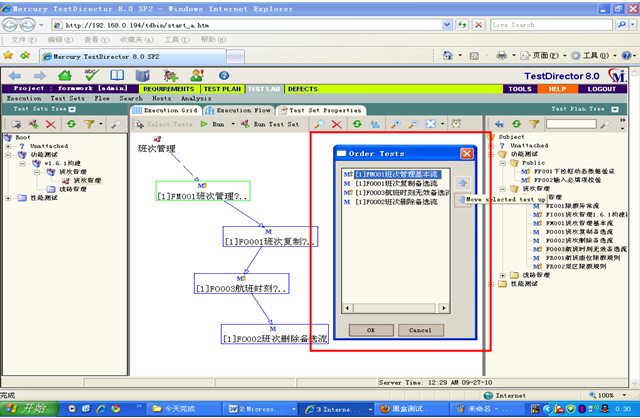Zoom out of the Execution Flow
The height and width of the screenshot is (418, 640).
click(x=413, y=124)
